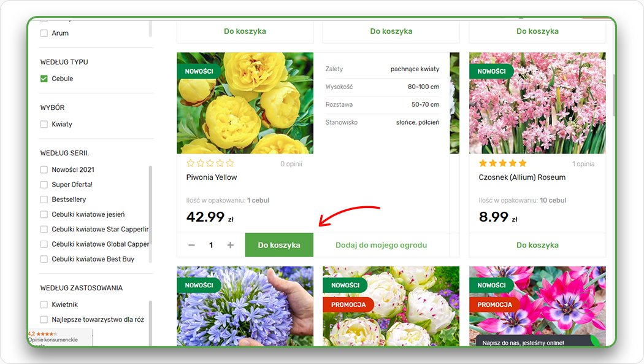This screenshot has width=644, height=364.
Task: Add Czosnek Roseum to cart
Action: pos(537,245)
